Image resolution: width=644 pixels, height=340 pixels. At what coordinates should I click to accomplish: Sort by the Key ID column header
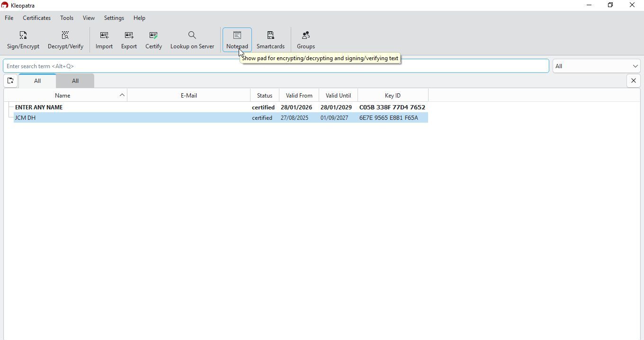(393, 96)
